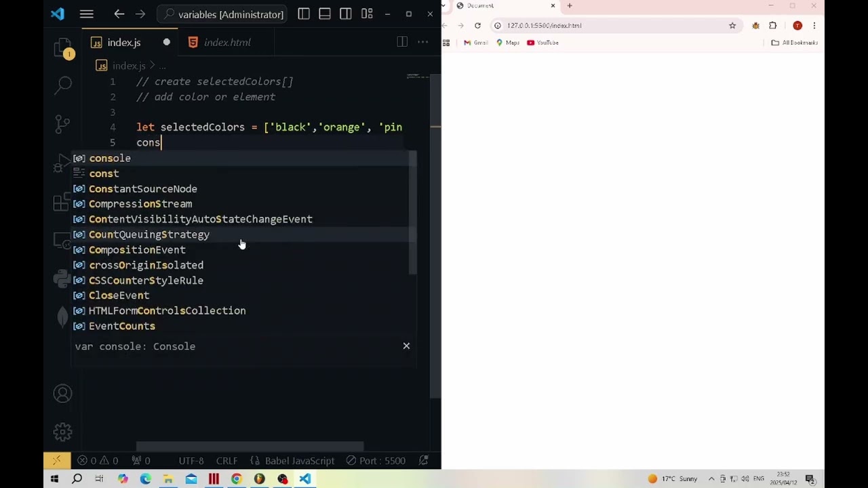Viewport: 868px width, 488px height.
Task: Bookmark this page with star icon
Action: (732, 26)
